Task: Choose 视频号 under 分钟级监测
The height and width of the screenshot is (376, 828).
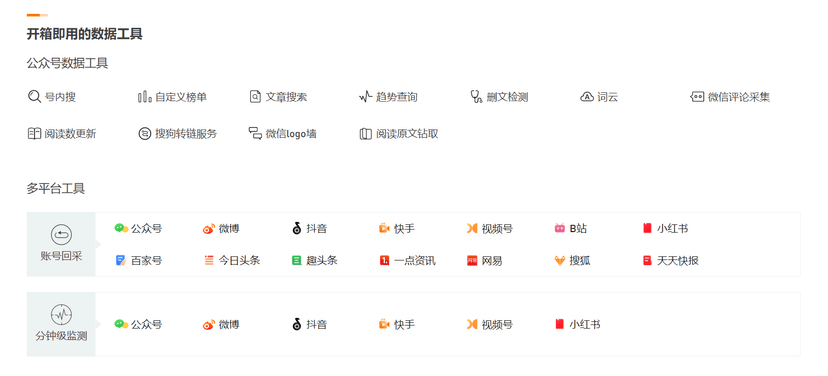Action: 490,324
